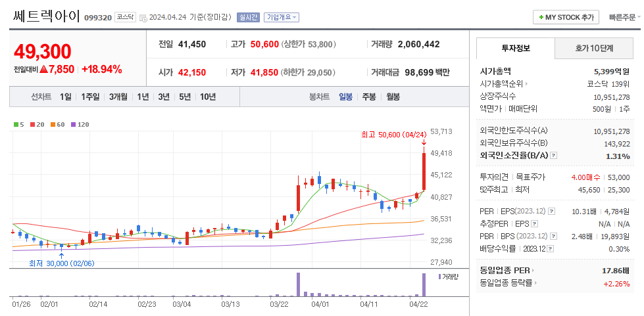Click the purple 120-day moving average legend
The image size is (644, 316).
(x=80, y=124)
